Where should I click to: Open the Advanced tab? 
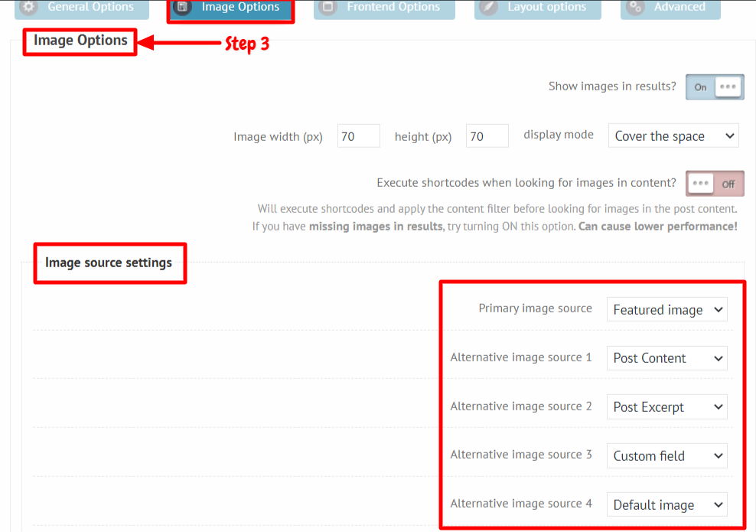670,8
